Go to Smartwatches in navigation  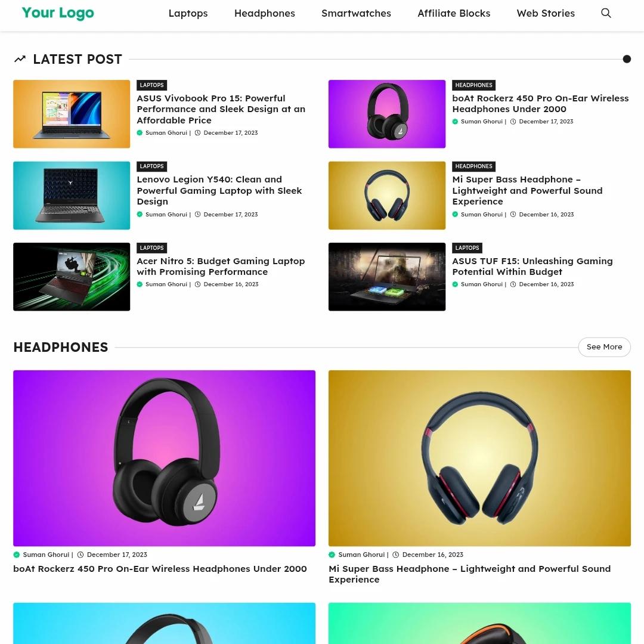click(356, 13)
